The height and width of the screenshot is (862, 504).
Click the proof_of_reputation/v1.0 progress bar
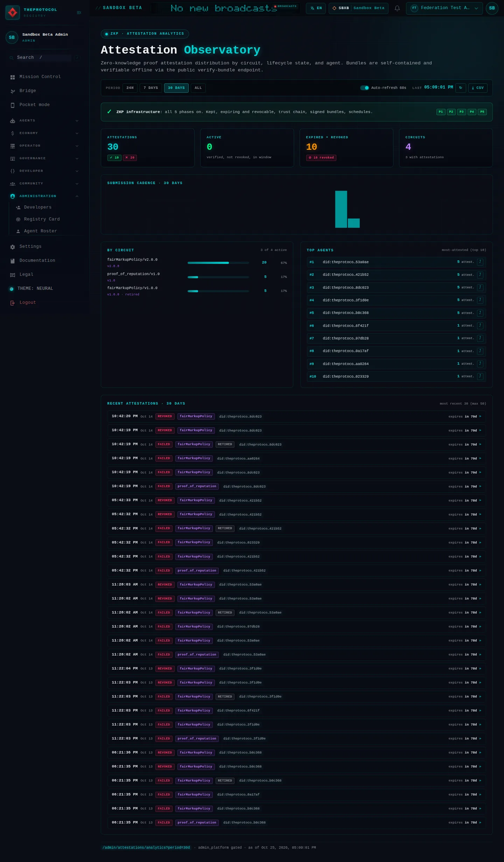[218, 277]
